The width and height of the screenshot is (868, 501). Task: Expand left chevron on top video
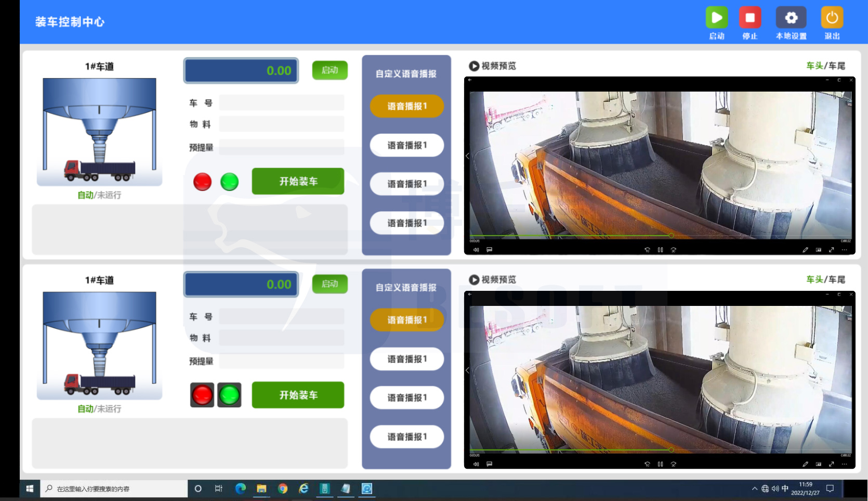coord(468,156)
